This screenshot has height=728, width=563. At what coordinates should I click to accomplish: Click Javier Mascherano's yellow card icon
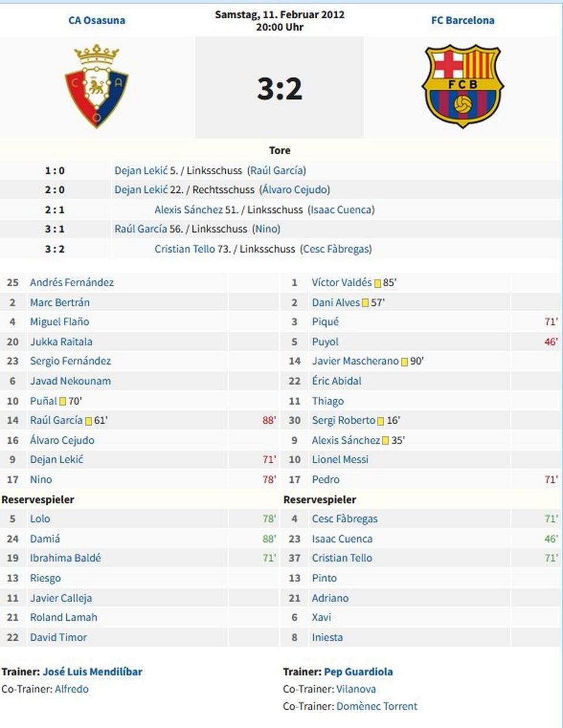pyautogui.click(x=404, y=362)
